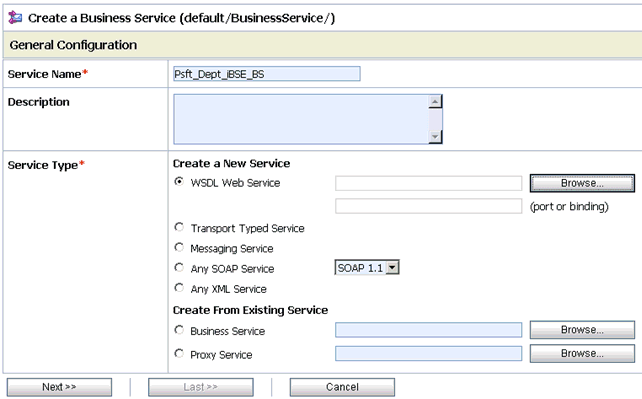Viewport: 642px width, 399px height.
Task: Pick the Any SOAP Service option
Action: tap(179, 268)
